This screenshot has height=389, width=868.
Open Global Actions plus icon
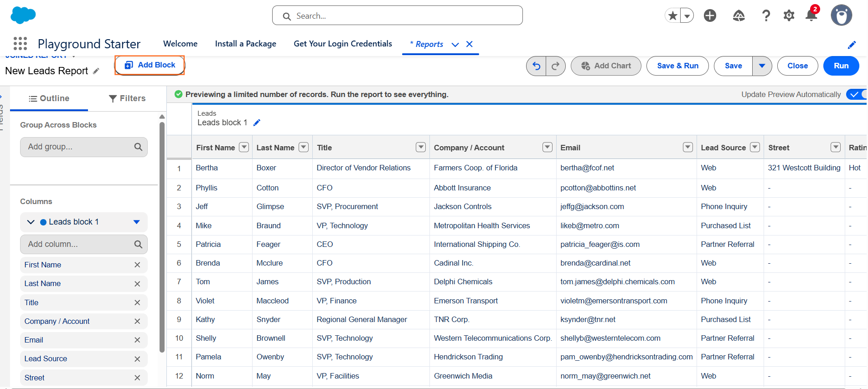click(x=710, y=16)
